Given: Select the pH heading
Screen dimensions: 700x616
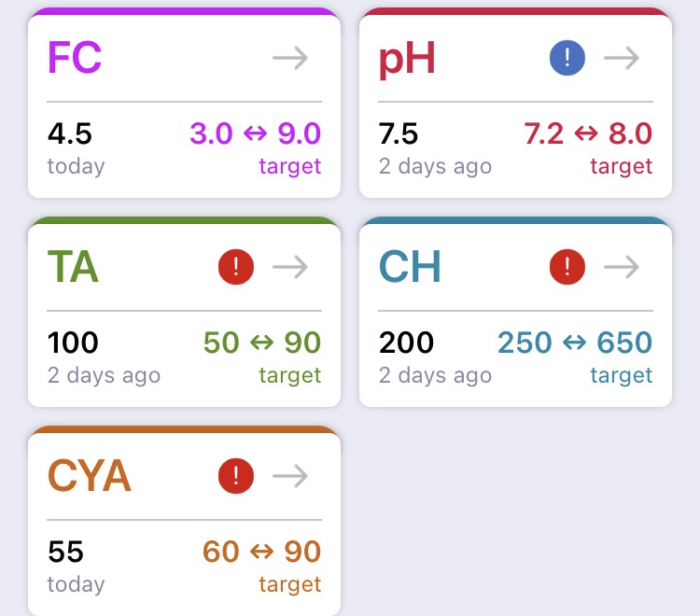Looking at the screenshot, I should point(407,60).
